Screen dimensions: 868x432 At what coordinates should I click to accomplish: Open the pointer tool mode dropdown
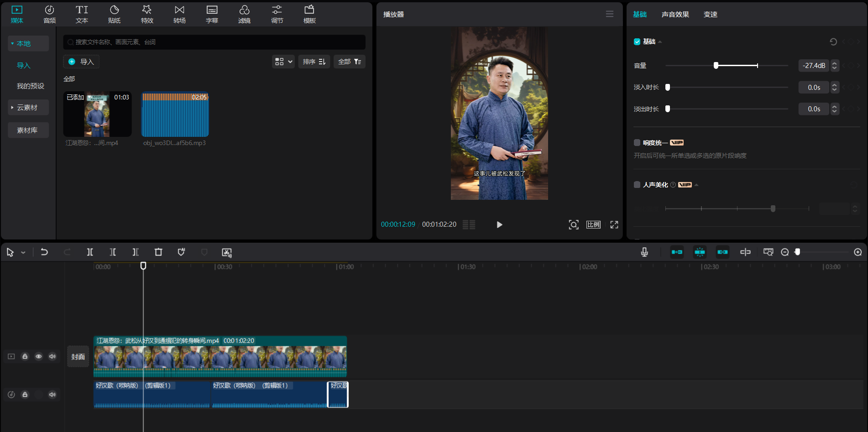23,252
